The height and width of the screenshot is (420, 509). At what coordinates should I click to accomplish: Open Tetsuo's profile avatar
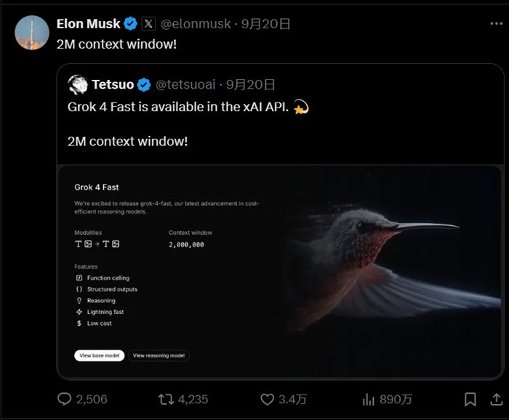point(78,85)
